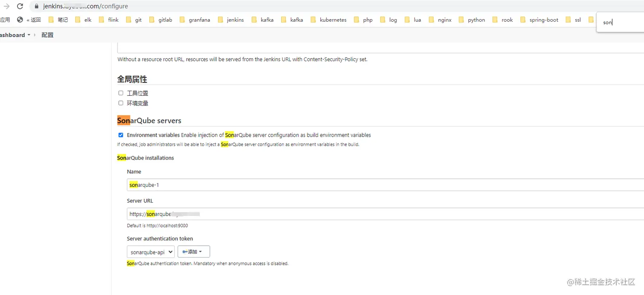
Task: Open the rook bookmark folder
Action: [x=503, y=20]
